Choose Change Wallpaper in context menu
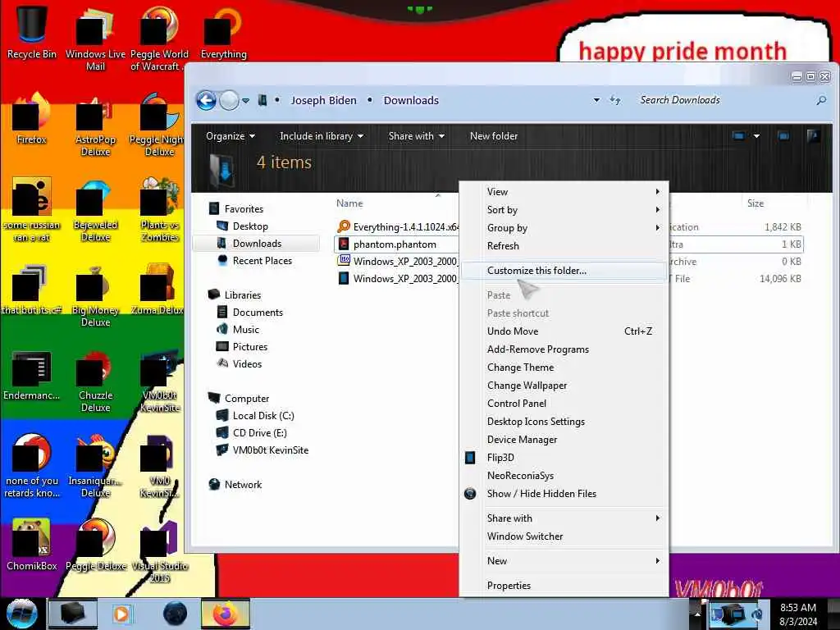Screen dimensions: 840x630 tap(564, 386)
